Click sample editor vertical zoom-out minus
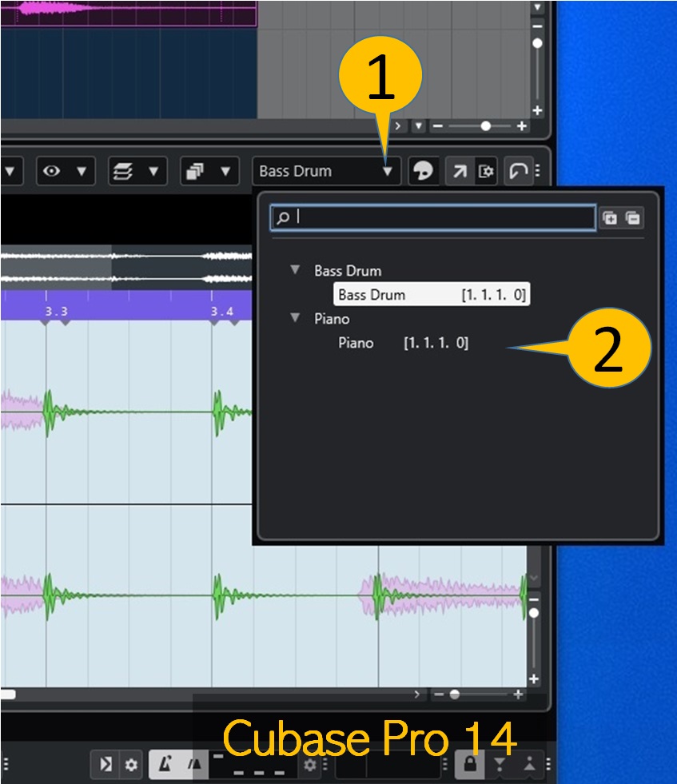The height and width of the screenshot is (784, 677). 534,599
